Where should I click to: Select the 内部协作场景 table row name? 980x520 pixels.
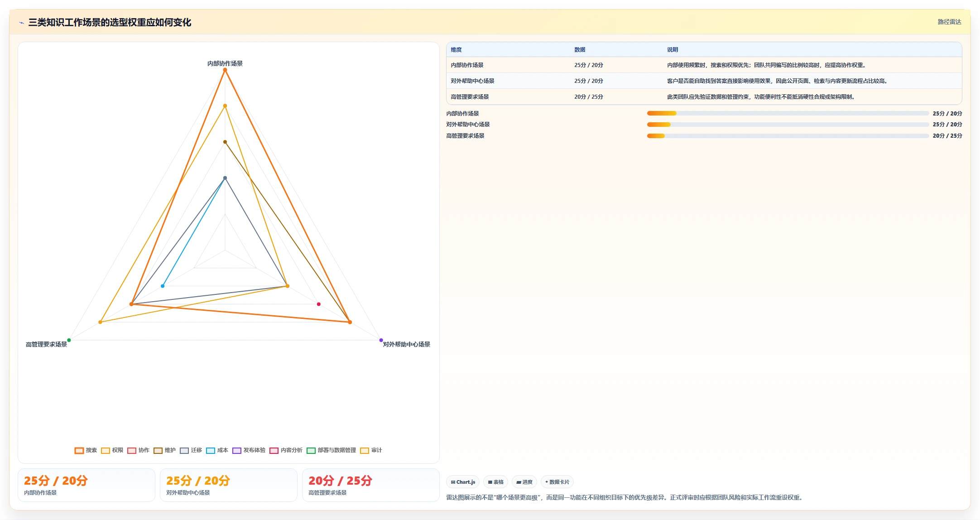(x=467, y=65)
